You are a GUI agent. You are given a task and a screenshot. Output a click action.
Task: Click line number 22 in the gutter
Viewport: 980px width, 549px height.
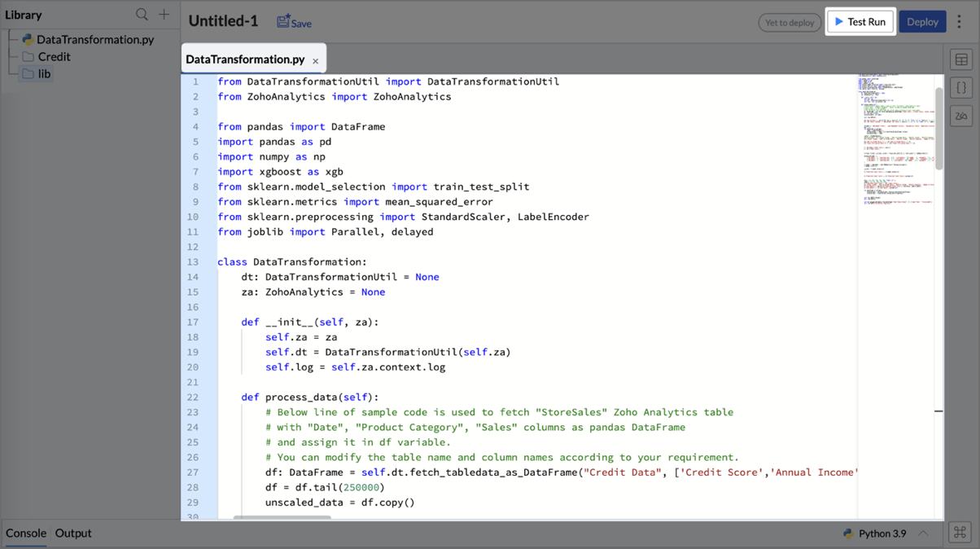tap(193, 397)
